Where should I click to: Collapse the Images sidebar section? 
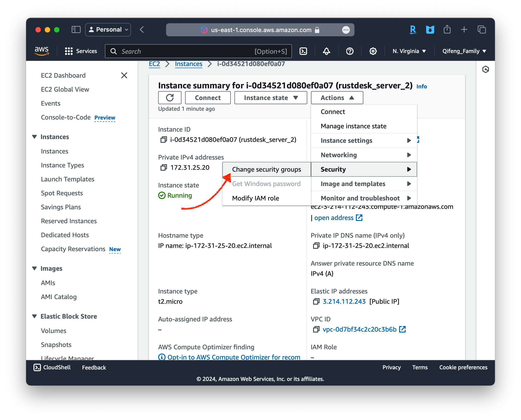(34, 269)
